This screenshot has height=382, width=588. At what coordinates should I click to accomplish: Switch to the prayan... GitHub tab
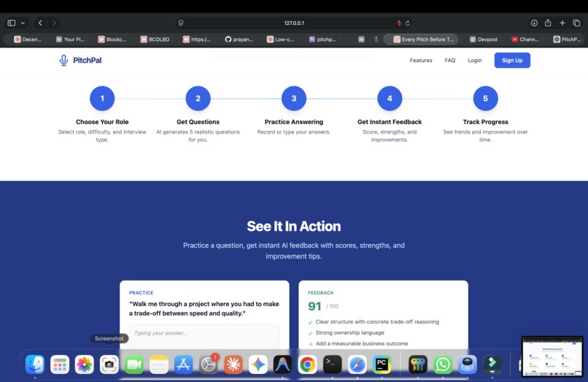click(x=239, y=39)
